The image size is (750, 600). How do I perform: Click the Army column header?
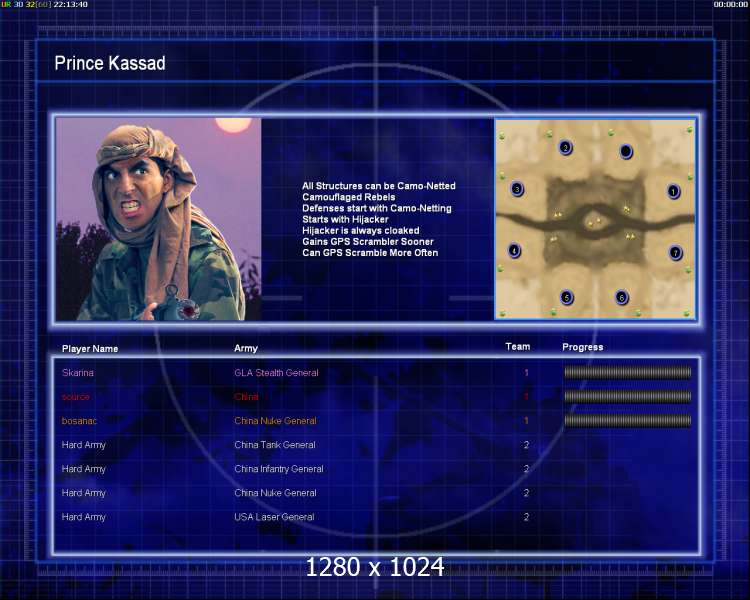point(246,348)
